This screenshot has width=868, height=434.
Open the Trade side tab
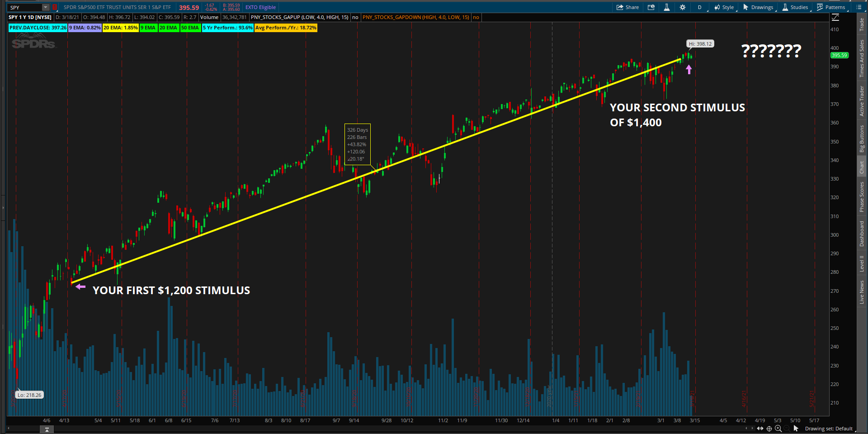pyautogui.click(x=862, y=24)
